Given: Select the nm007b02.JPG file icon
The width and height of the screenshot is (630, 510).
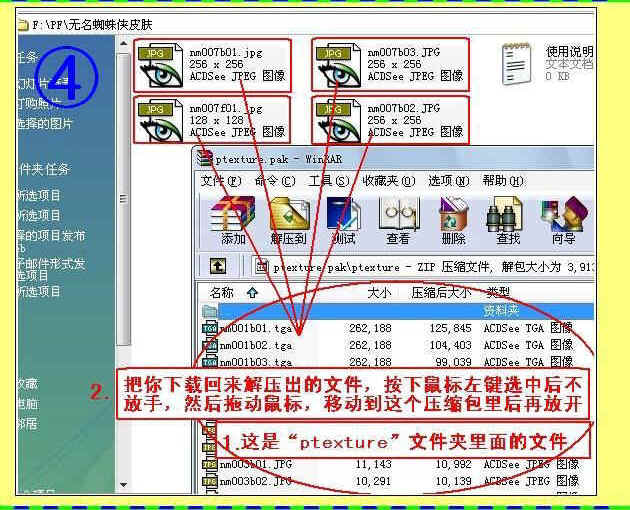Looking at the screenshot, I should [x=338, y=121].
